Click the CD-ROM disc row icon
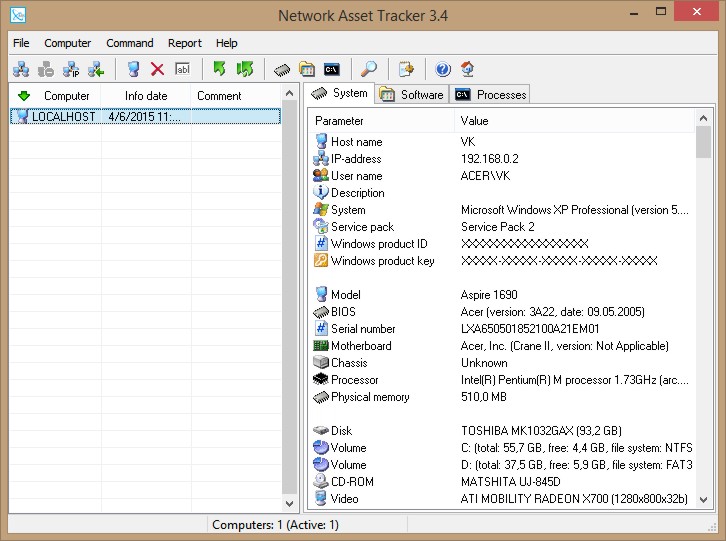 [320, 481]
